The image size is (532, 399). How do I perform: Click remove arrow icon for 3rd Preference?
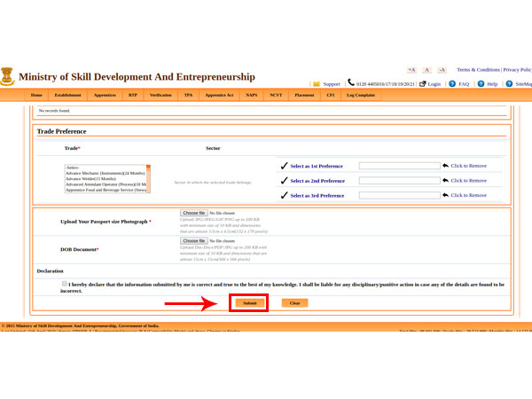click(445, 195)
